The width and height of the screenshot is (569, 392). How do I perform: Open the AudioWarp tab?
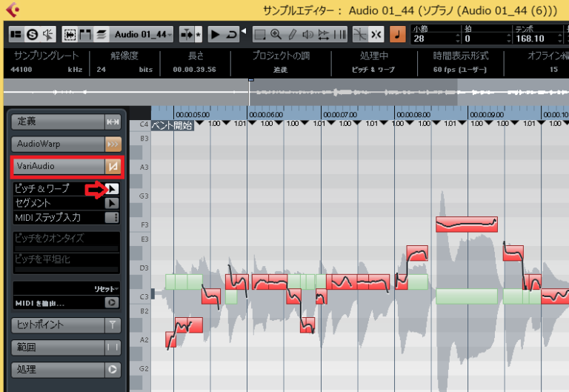58,144
